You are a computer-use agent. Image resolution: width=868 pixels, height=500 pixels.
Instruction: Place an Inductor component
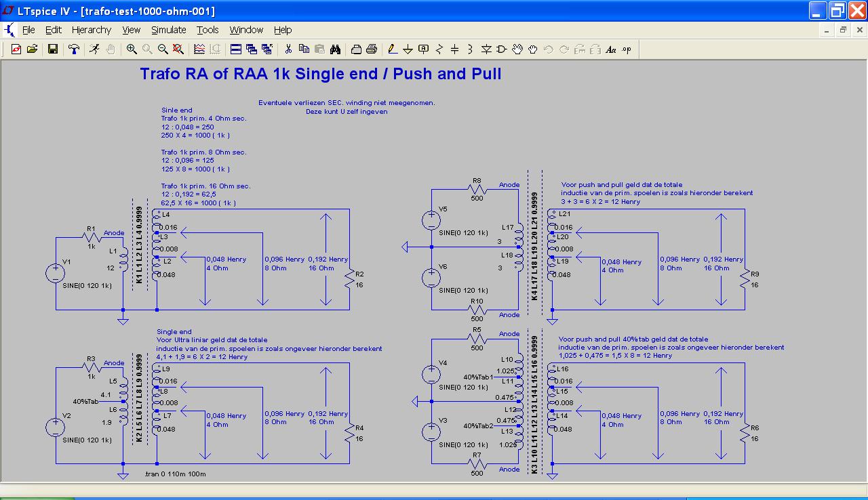pyautogui.click(x=471, y=49)
